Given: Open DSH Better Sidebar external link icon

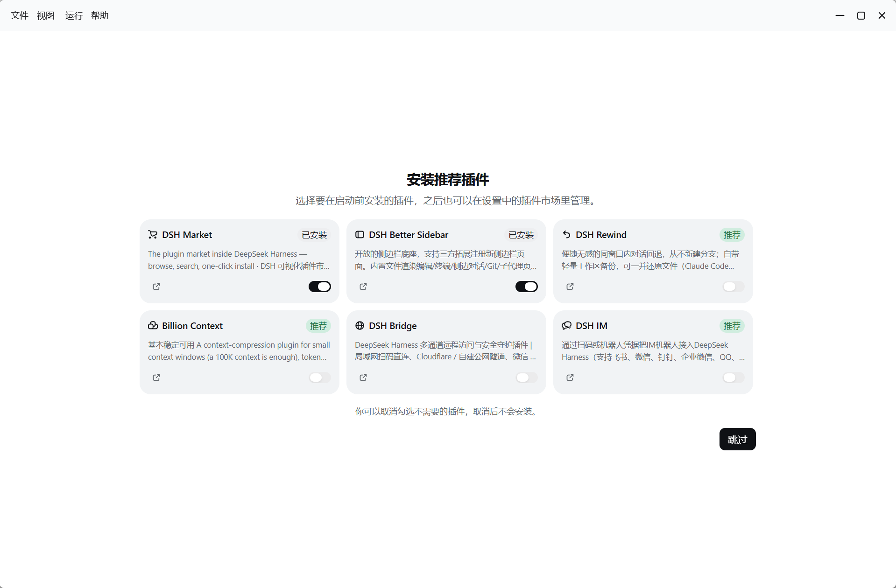Looking at the screenshot, I should tap(363, 287).
